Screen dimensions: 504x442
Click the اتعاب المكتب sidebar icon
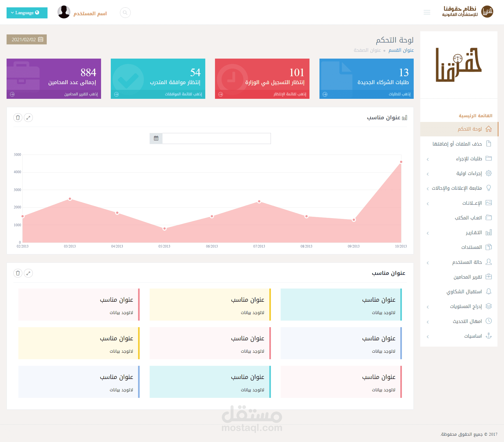489,217
